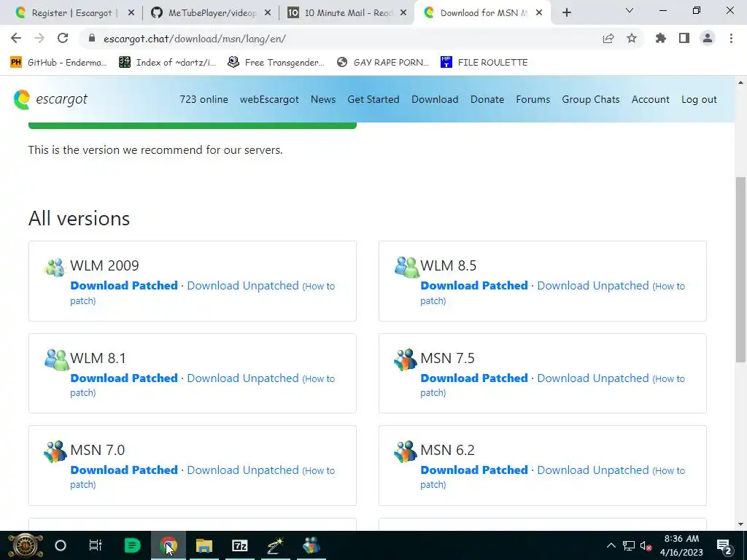Click the MSN 6.2 butterfly icon
Image resolution: width=747 pixels, height=560 pixels.
point(406,451)
